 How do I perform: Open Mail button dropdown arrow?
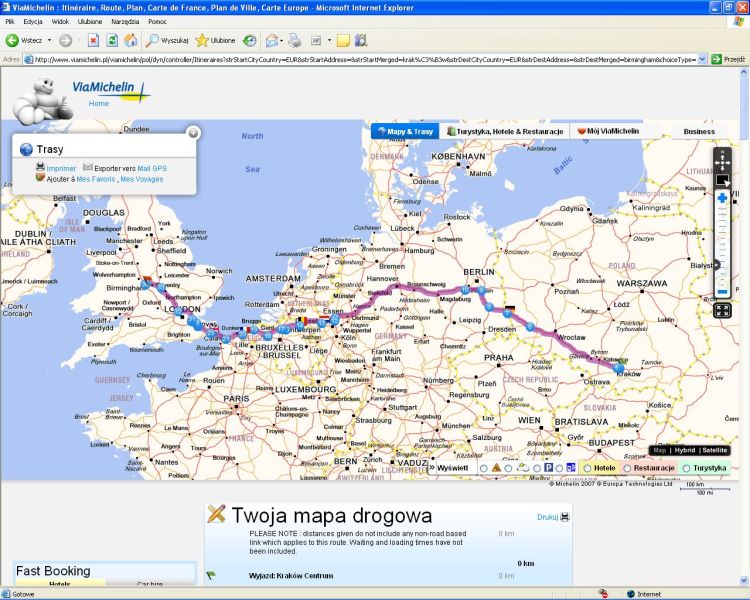click(x=281, y=41)
